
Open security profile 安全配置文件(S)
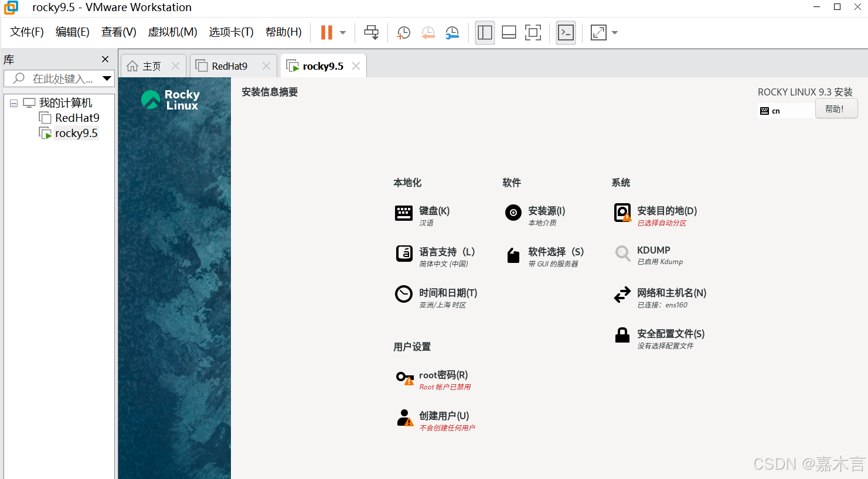[x=659, y=338]
